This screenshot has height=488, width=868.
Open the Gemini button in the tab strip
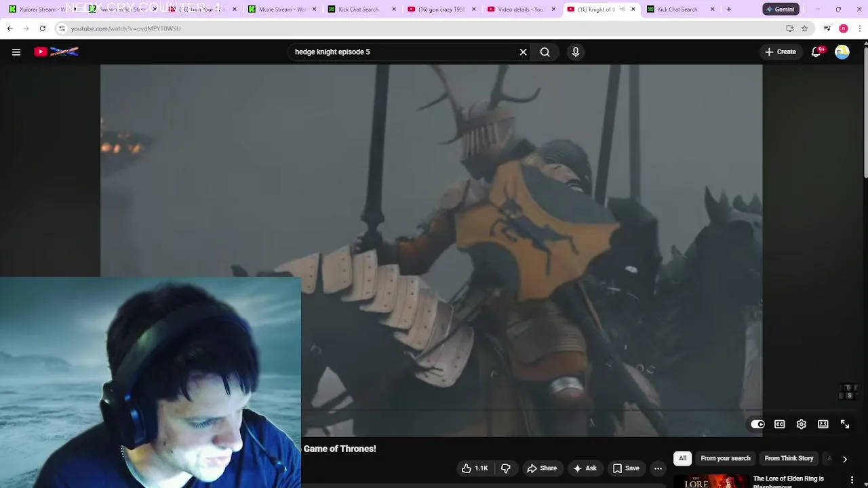(780, 9)
